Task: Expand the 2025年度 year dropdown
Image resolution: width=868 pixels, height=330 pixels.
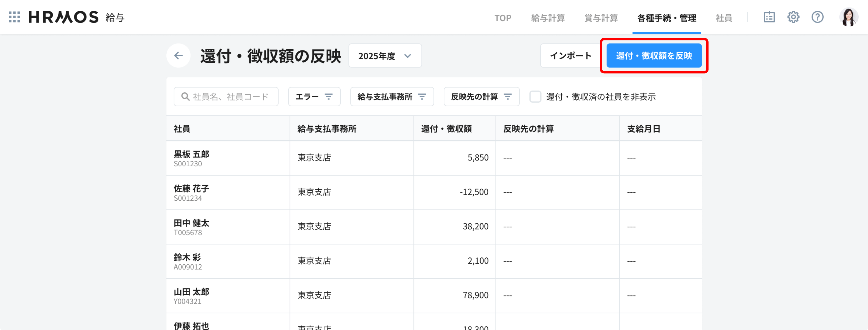Action: (x=385, y=56)
